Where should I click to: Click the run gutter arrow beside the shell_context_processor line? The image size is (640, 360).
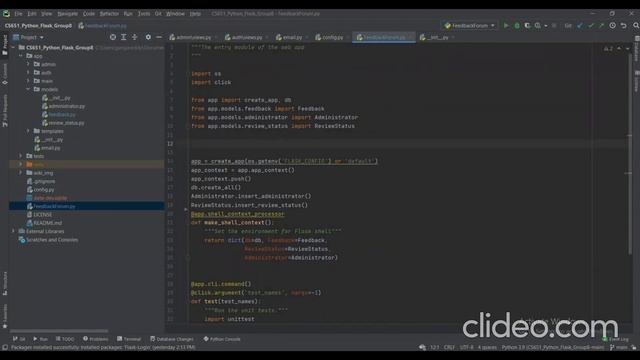click(x=186, y=209)
